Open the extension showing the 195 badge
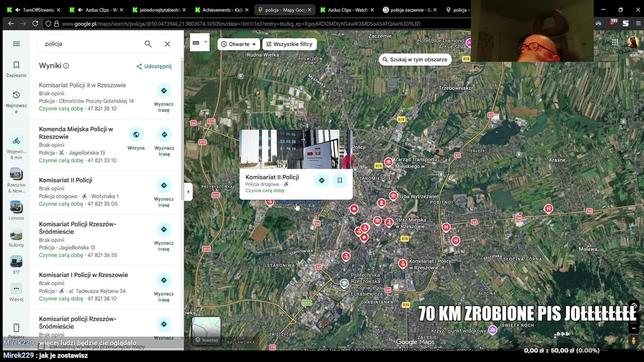This screenshot has height=362, width=644. tap(612, 23)
